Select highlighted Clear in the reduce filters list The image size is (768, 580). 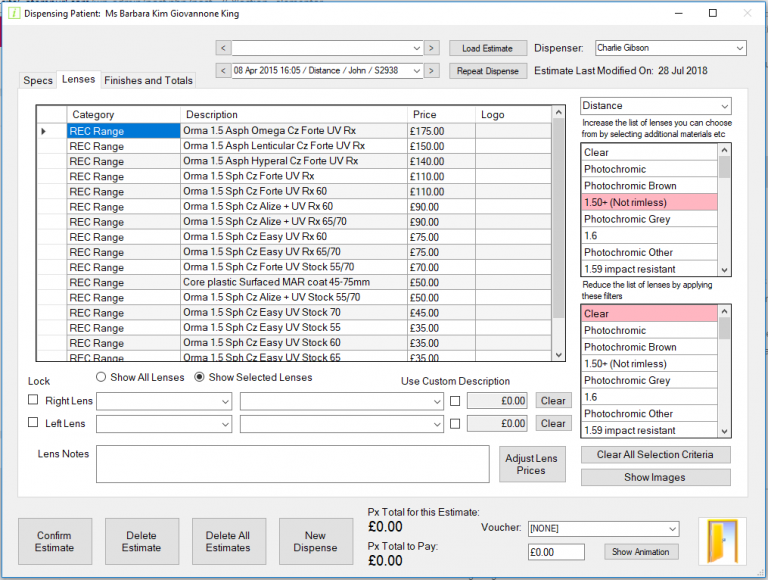(x=649, y=314)
